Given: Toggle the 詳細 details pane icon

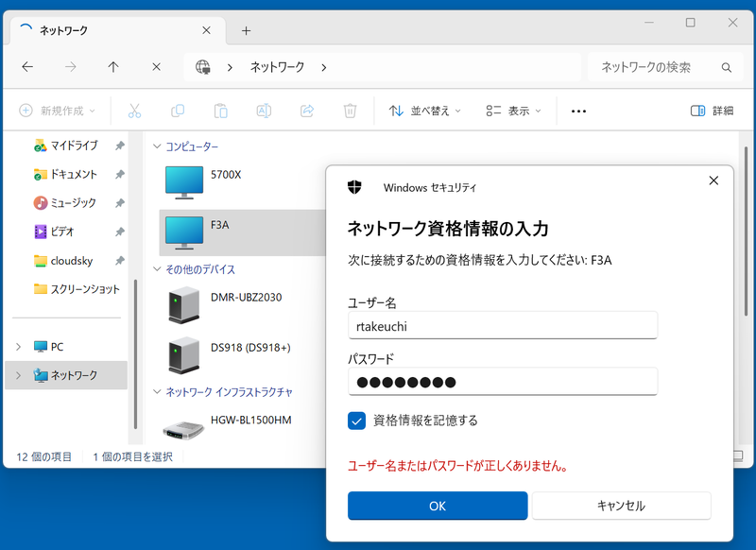Looking at the screenshot, I should click(711, 111).
